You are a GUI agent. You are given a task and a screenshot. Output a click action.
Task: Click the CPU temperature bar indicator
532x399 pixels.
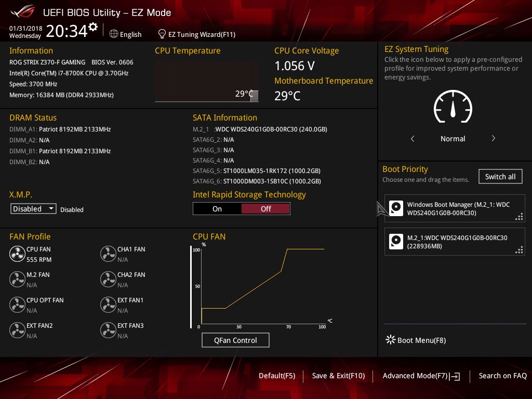point(254,96)
